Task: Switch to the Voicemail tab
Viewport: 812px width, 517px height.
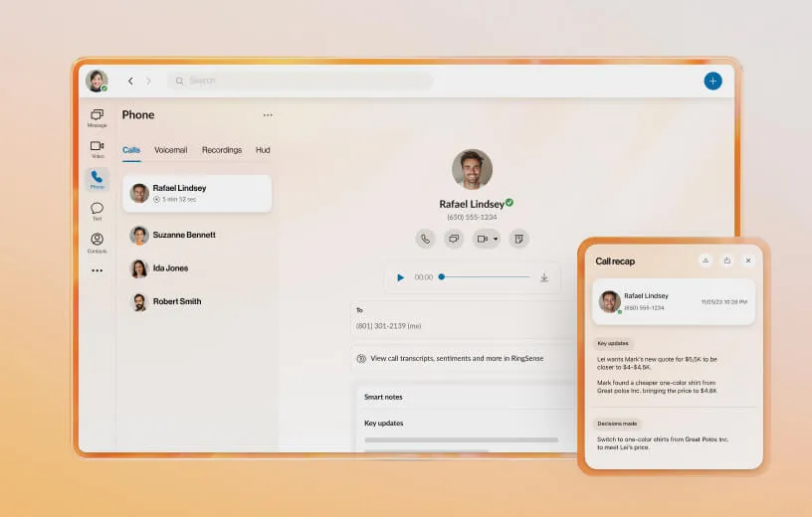Action: coord(170,150)
